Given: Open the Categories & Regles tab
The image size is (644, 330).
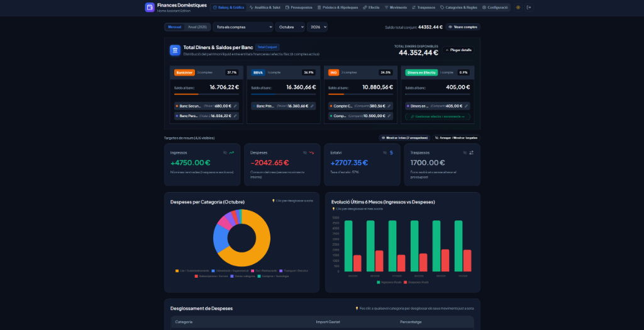Looking at the screenshot, I should tap(458, 8).
